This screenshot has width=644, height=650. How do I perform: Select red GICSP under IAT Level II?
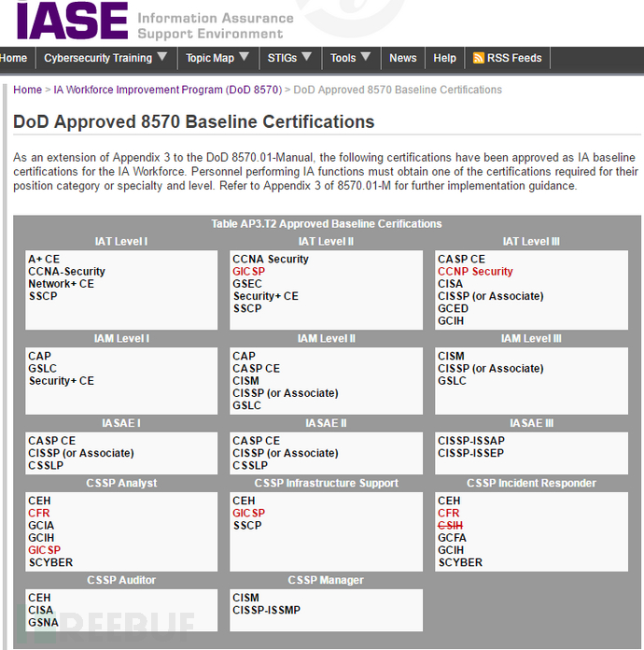pos(248,272)
